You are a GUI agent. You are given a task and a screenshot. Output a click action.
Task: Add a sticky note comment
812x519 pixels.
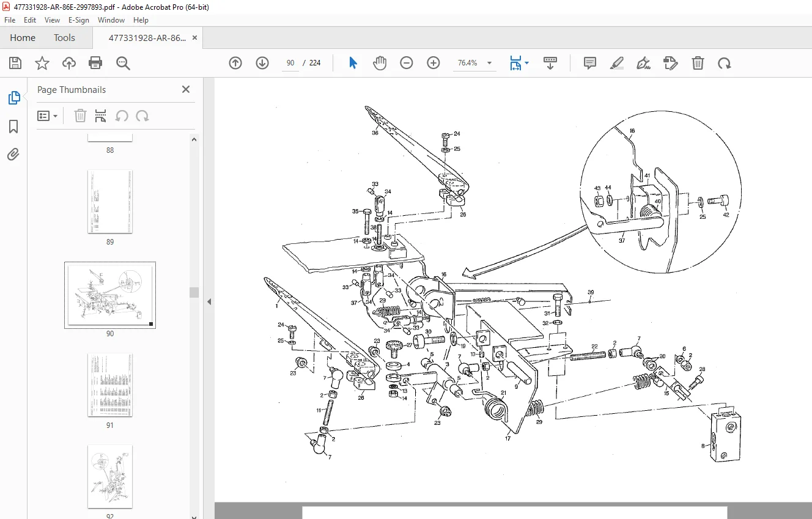(590, 63)
